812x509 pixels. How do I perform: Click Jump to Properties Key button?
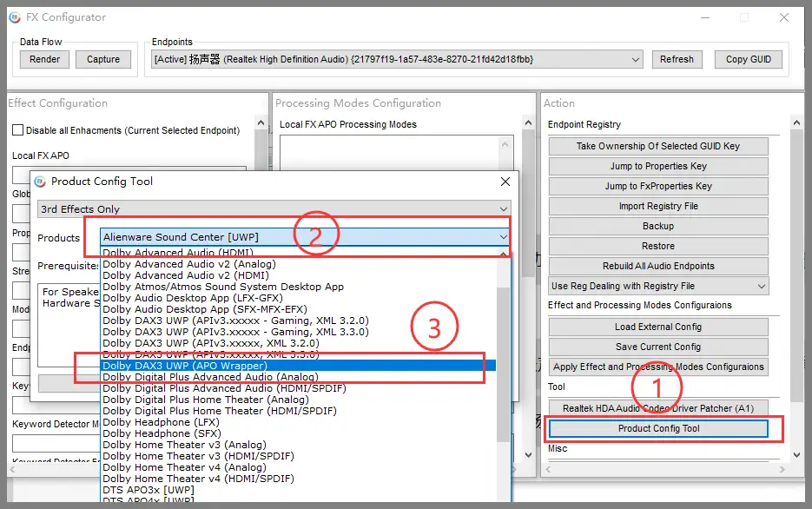[x=658, y=166]
